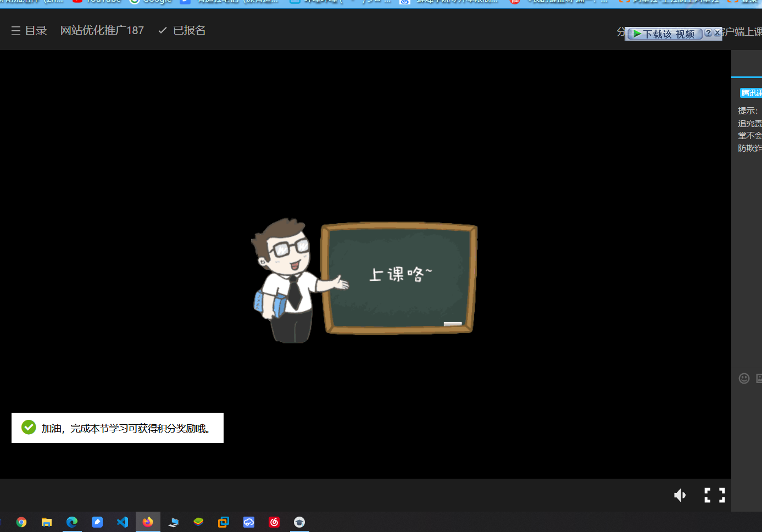Image resolution: width=762 pixels, height=532 pixels.
Task: Click the green check study reward notification
Action: coord(118,428)
